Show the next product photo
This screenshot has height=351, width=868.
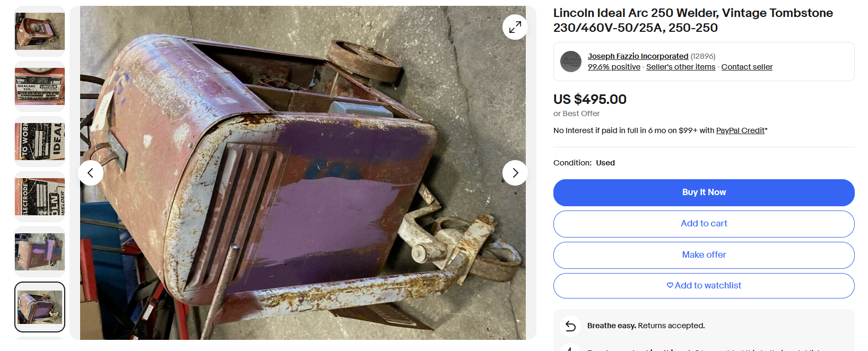(515, 173)
